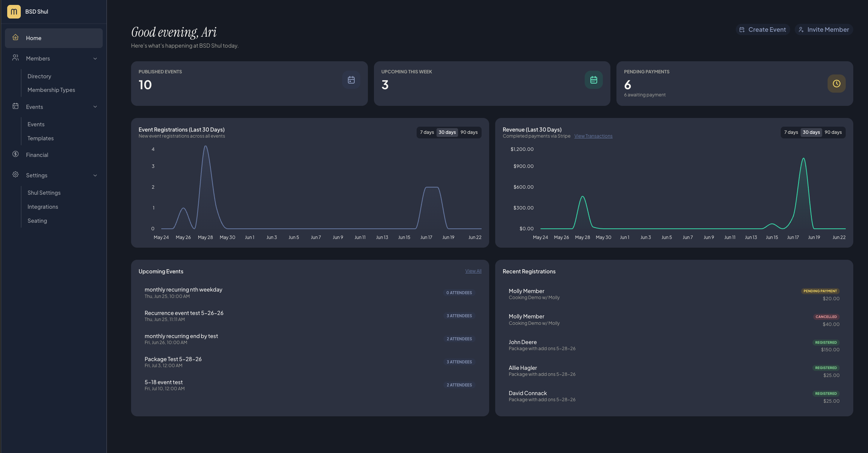This screenshot has width=868, height=453.
Task: Click the Financial dollar icon
Action: point(15,154)
